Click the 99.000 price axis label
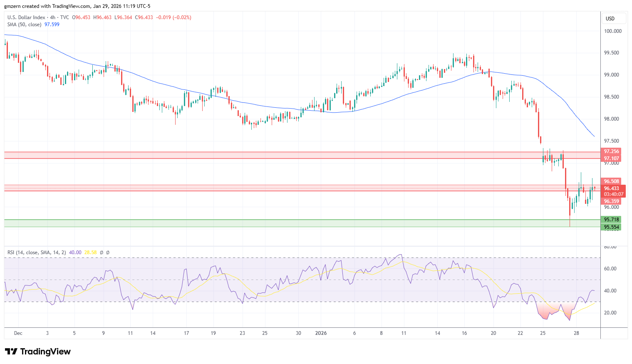The image size is (632, 364). [612, 75]
